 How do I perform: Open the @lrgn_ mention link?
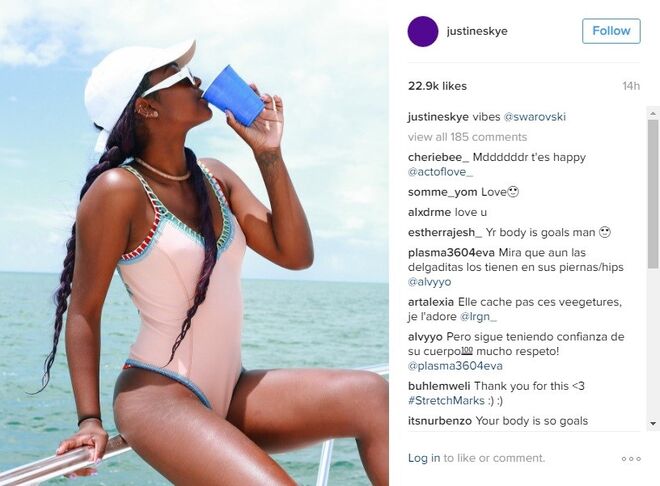coord(478,316)
